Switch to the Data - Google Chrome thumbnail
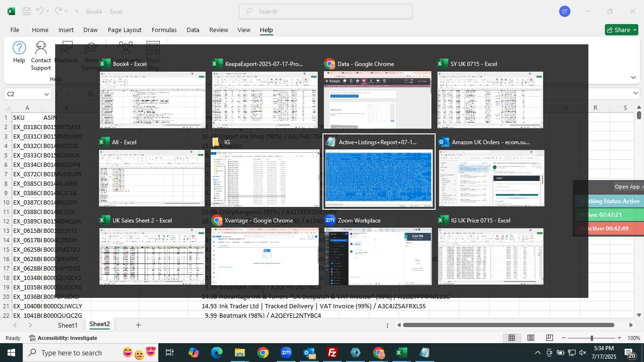The width and height of the screenshot is (644, 362). coord(378,100)
